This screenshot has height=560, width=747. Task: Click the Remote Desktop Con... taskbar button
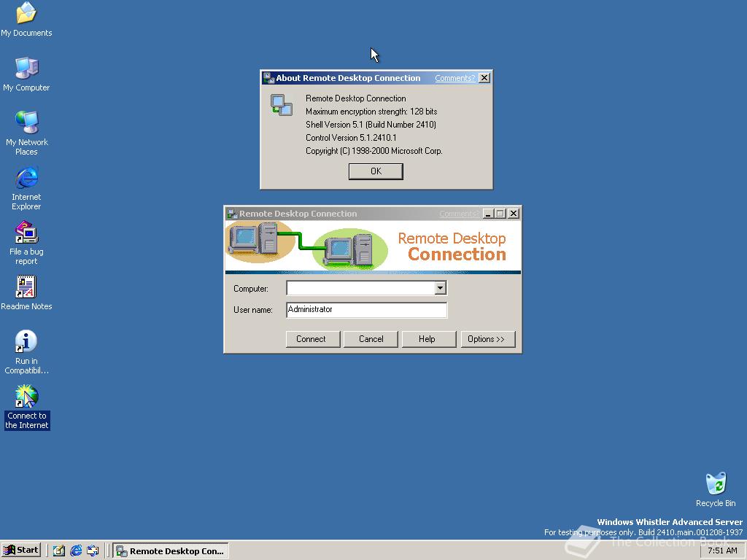point(171,551)
